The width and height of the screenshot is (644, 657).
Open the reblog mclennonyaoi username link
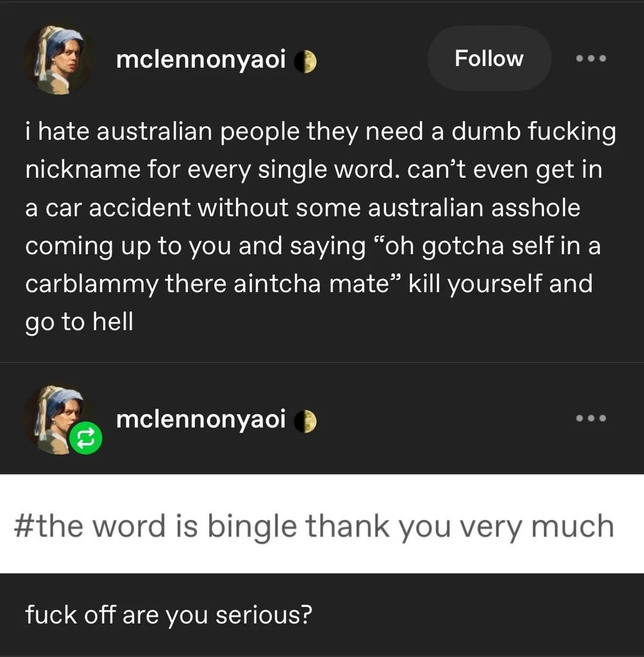(x=201, y=419)
